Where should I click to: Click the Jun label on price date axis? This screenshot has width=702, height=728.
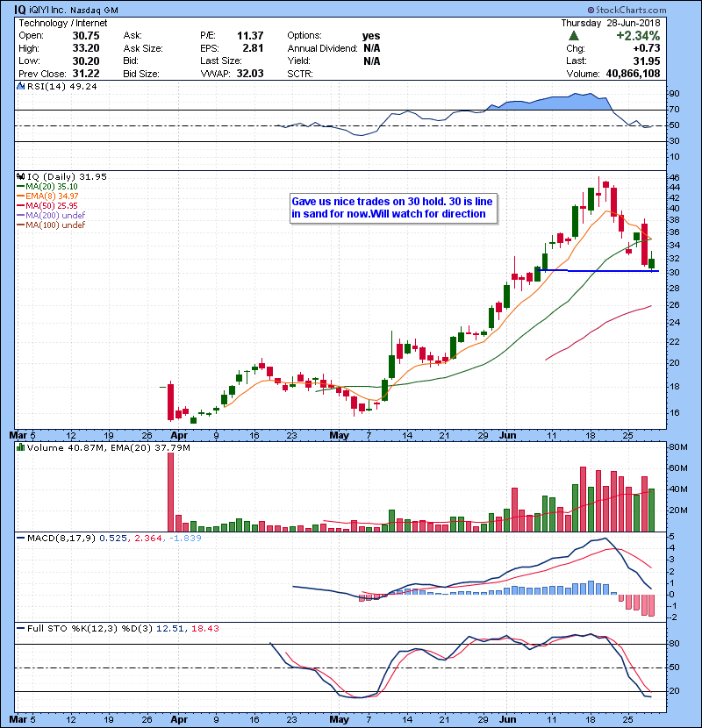pyautogui.click(x=508, y=436)
